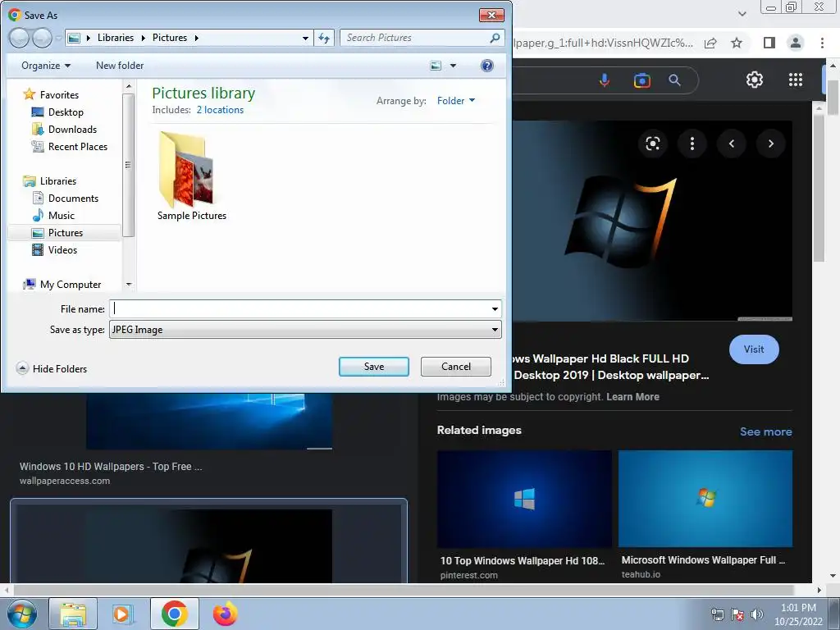Go to next image in preview panel
Image resolution: width=840 pixels, height=630 pixels.
(770, 144)
